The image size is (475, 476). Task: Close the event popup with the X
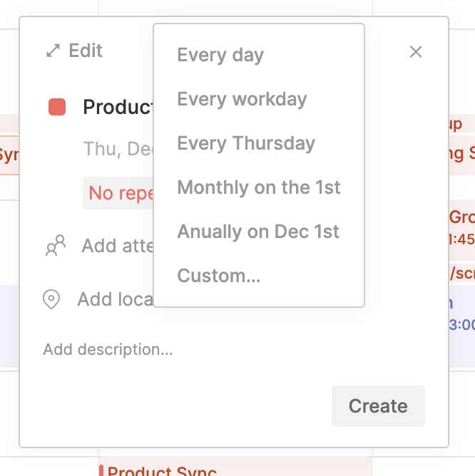point(416,51)
